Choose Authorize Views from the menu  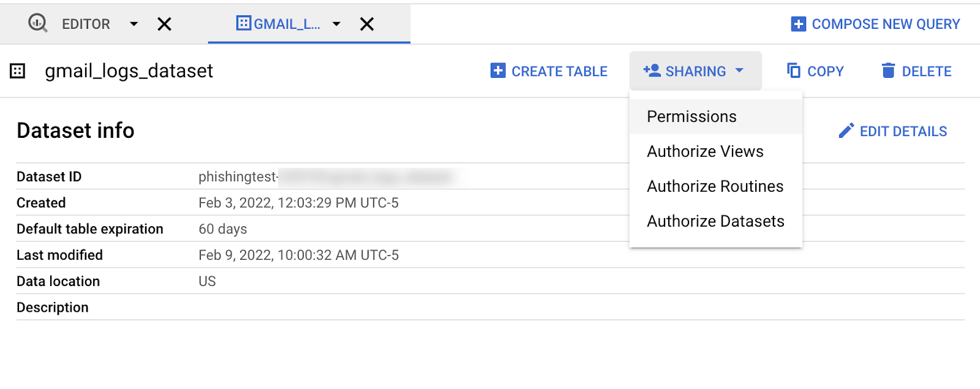716,151
